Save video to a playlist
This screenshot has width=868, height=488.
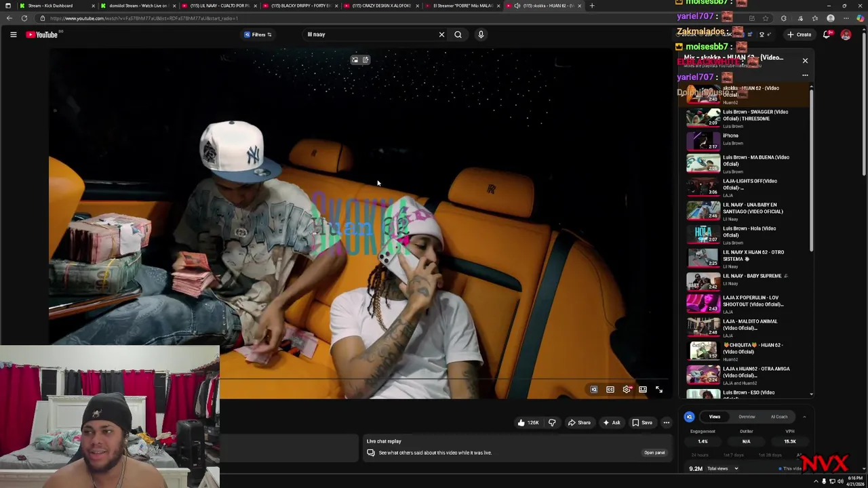click(642, 423)
